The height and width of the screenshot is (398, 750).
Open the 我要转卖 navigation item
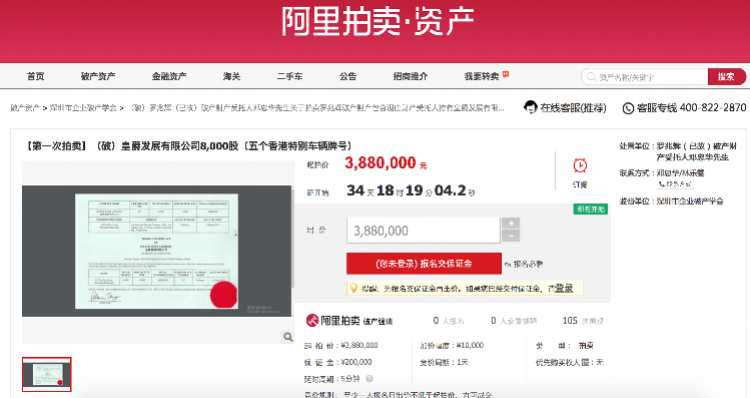click(x=482, y=76)
